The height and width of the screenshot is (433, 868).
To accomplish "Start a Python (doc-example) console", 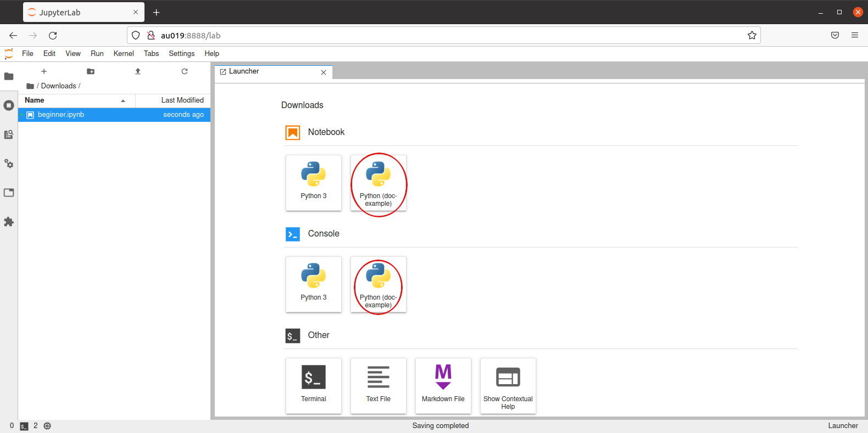I will coord(379,284).
